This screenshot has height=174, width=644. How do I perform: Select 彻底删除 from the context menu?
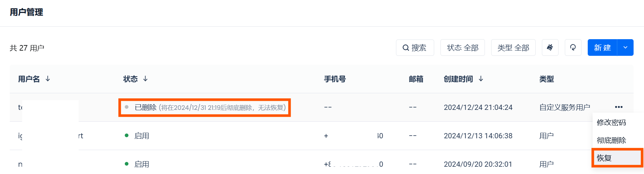coord(611,140)
